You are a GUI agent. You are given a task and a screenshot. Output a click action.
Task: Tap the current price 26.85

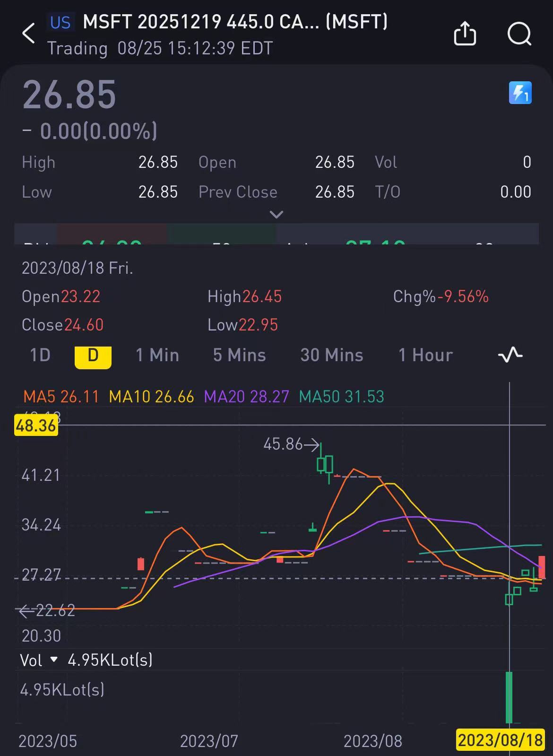pos(69,94)
